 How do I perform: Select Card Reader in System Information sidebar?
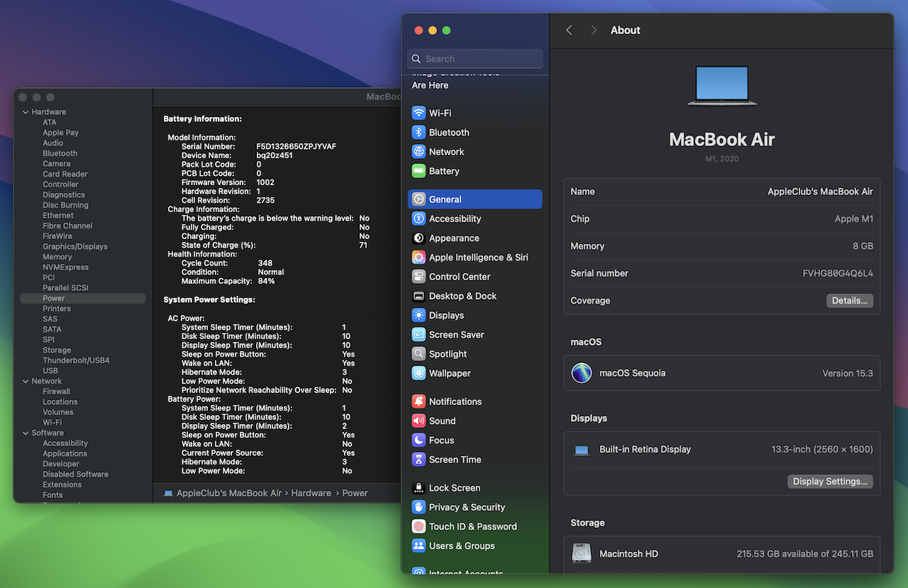click(65, 174)
